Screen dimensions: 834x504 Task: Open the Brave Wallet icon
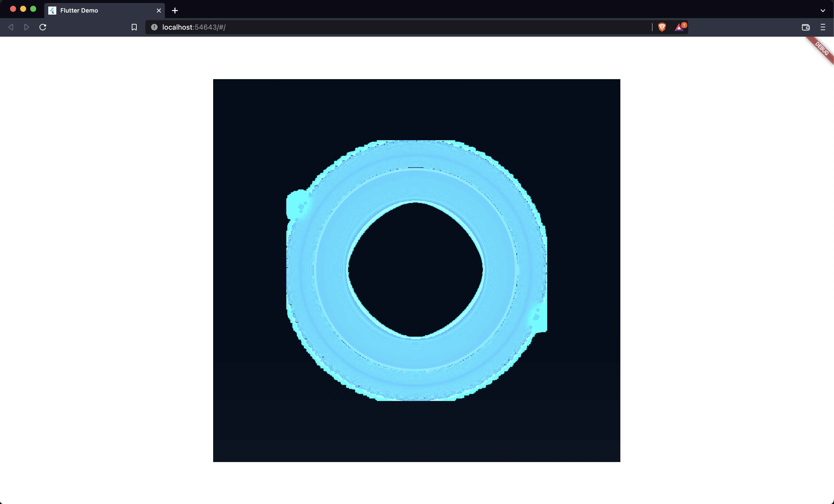click(x=806, y=27)
